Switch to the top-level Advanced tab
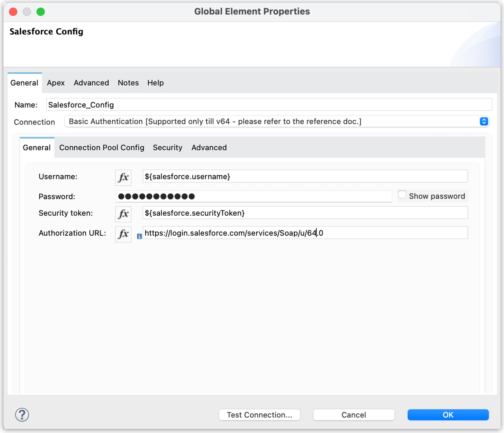 [91, 83]
